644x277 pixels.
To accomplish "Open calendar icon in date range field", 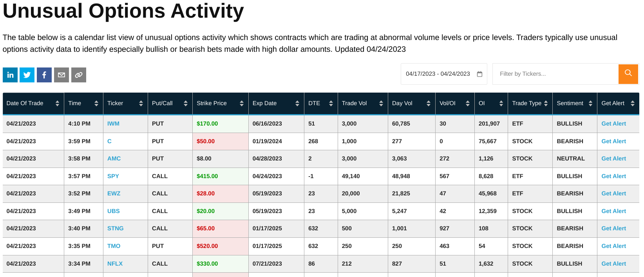I will [x=479, y=74].
